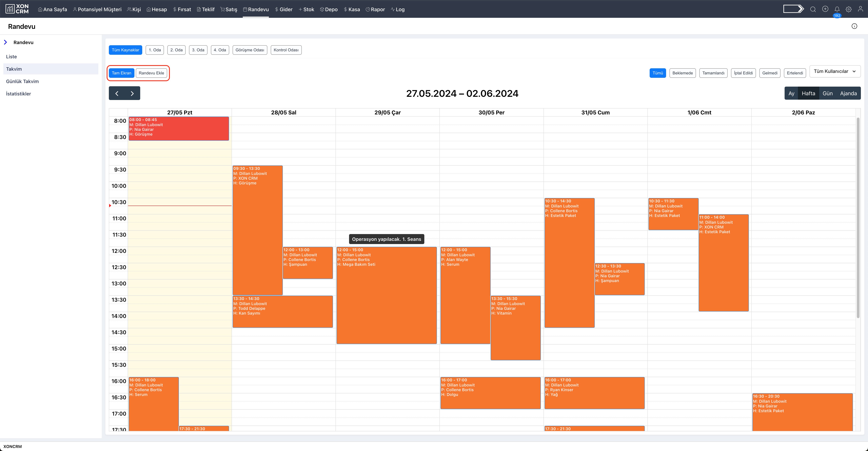Go to next week arrow
This screenshot has height=451, width=868.
tap(132, 93)
